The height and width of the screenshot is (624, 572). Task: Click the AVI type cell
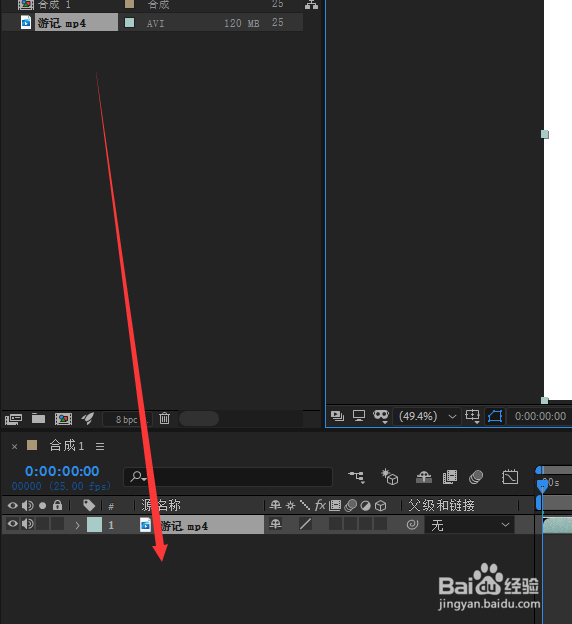[x=155, y=23]
